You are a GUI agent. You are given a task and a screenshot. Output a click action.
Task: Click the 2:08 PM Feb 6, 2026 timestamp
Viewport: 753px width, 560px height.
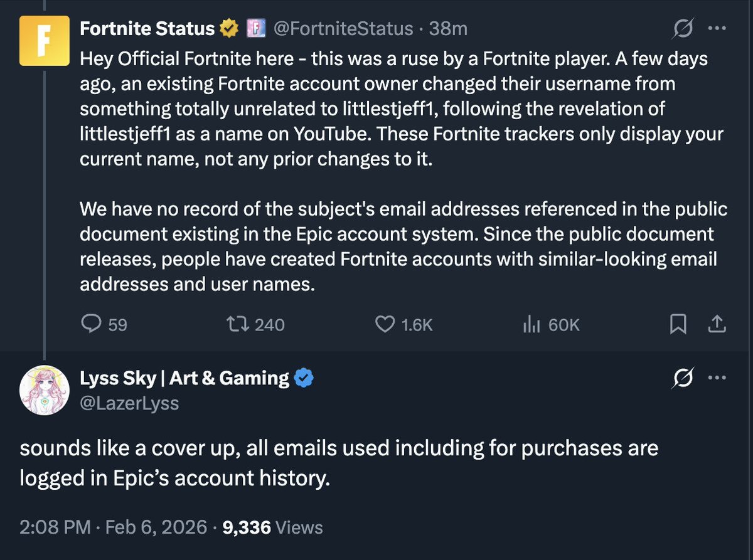click(113, 527)
